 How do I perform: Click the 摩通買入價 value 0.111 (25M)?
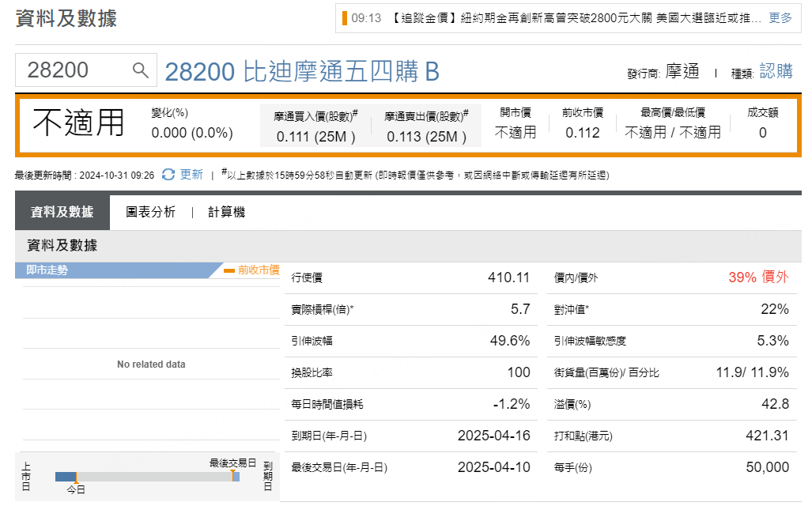(x=316, y=137)
